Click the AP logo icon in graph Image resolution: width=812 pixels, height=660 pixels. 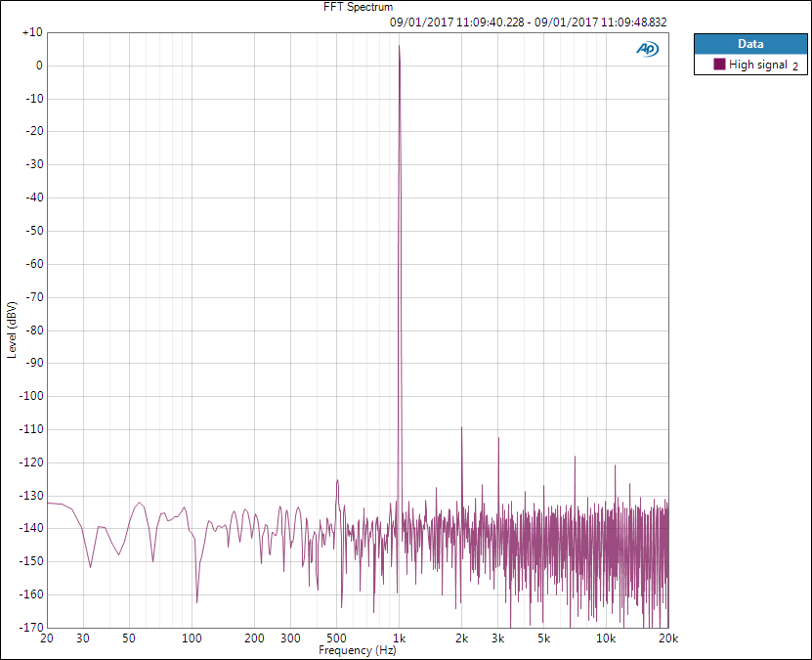pyautogui.click(x=647, y=49)
